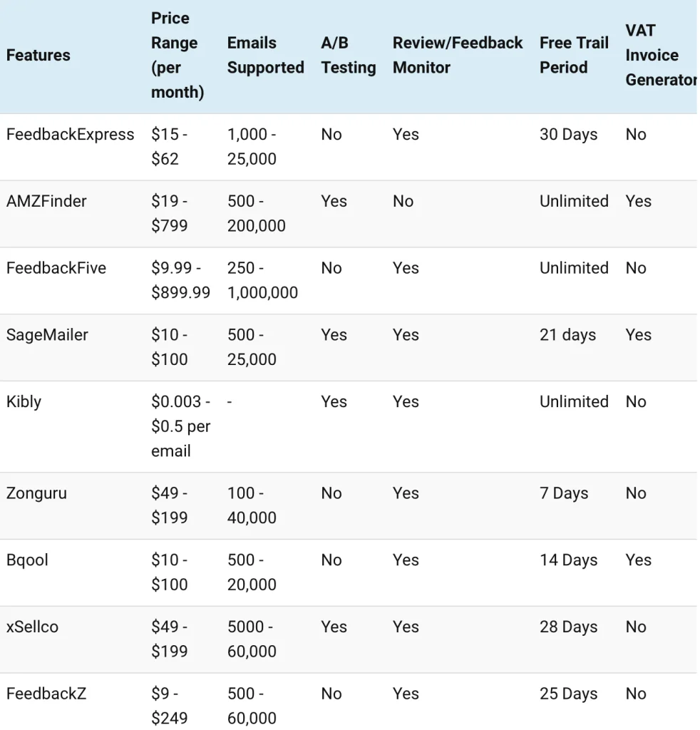Viewport: 700px width, 730px height.
Task: Select the Free Trail Period header
Action: [574, 56]
